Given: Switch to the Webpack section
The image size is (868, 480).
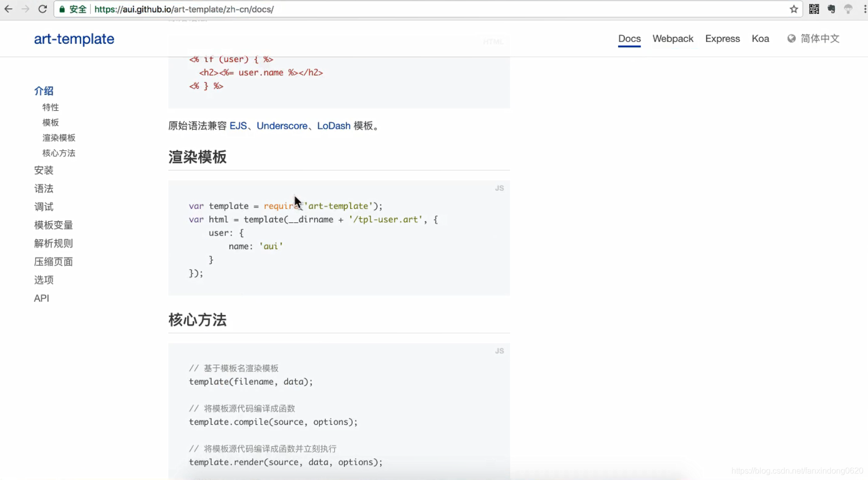Looking at the screenshot, I should coord(673,38).
